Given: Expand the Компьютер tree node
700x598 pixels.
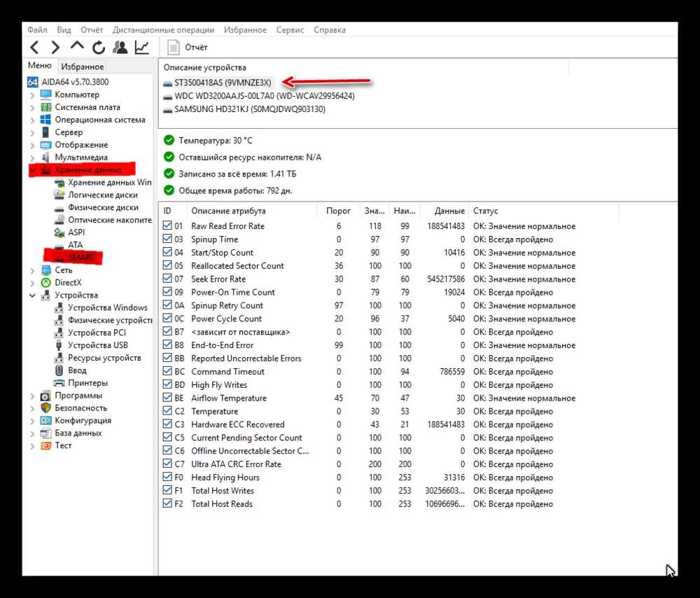Looking at the screenshot, I should point(32,95).
